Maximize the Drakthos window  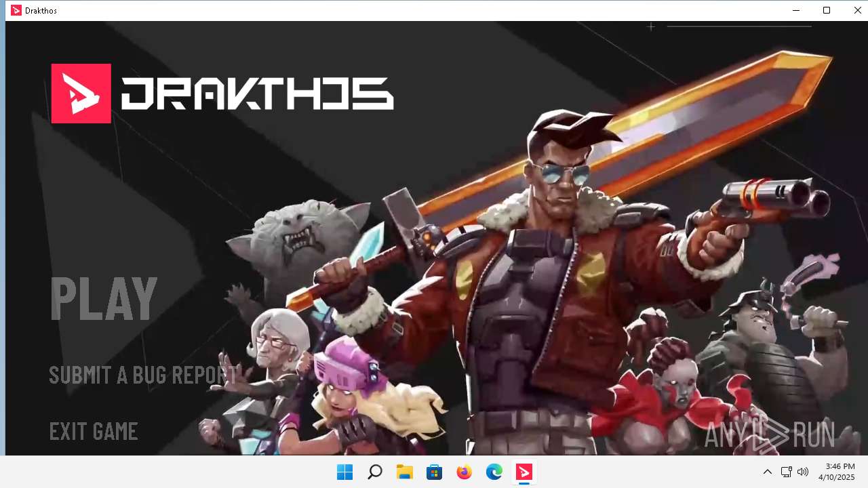coord(827,10)
